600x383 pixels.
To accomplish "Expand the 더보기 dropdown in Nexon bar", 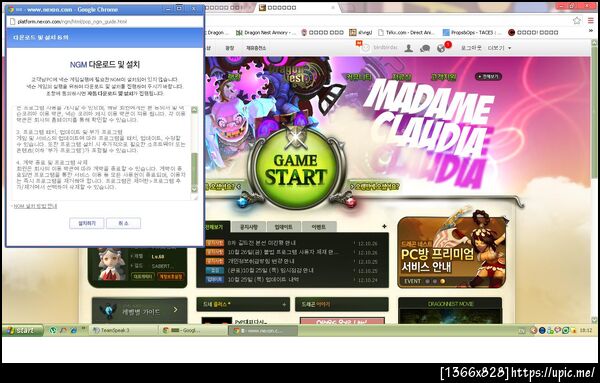I will pos(499,48).
